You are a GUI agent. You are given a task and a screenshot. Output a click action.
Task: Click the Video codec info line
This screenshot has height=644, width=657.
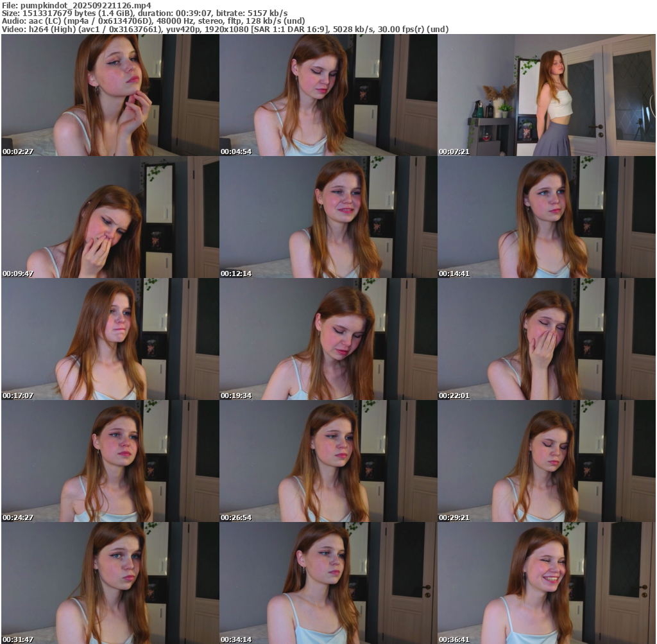point(225,30)
